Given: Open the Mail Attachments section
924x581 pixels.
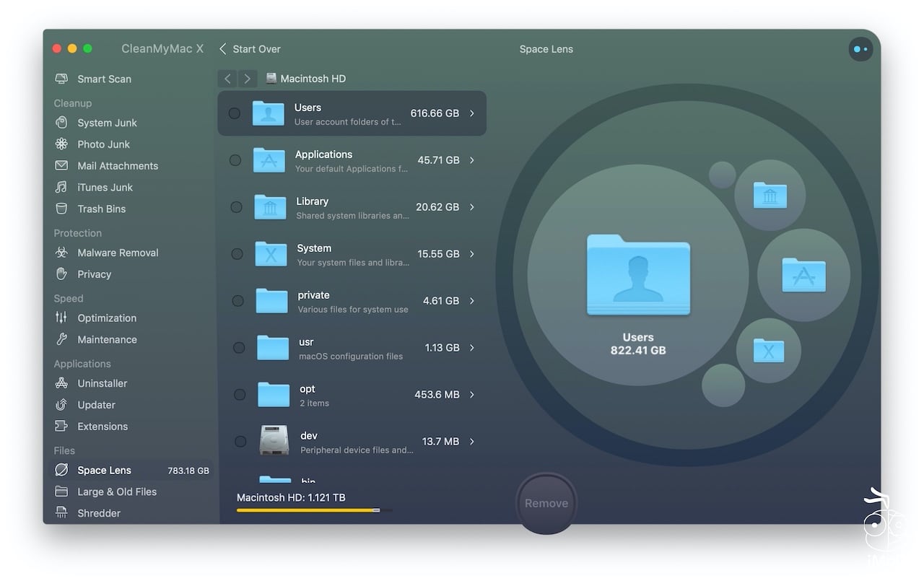Looking at the screenshot, I should pyautogui.click(x=117, y=166).
